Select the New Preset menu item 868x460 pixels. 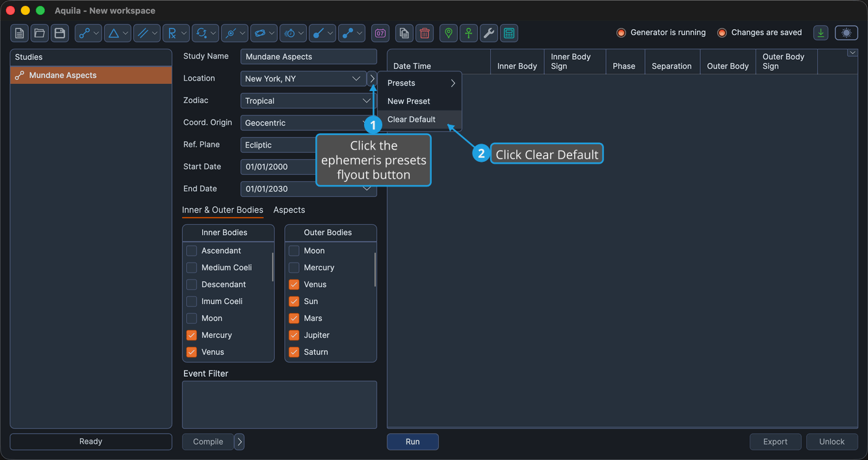pyautogui.click(x=420, y=101)
